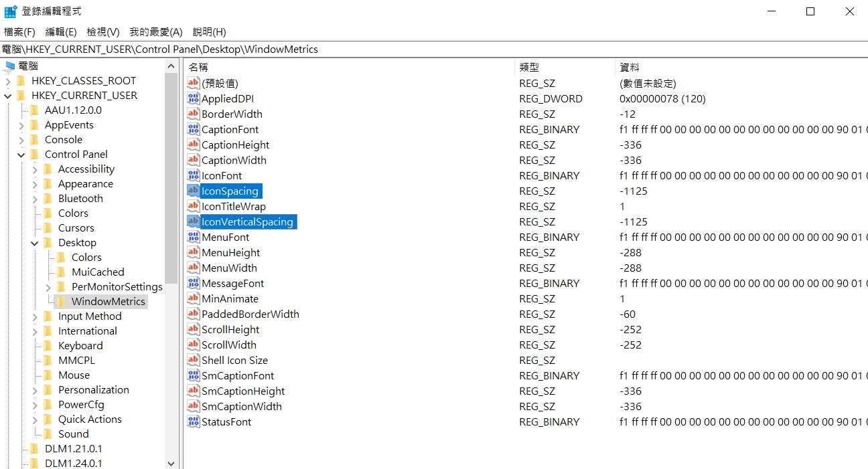This screenshot has height=469, width=868.
Task: Click the BorderWidth string value icon
Action: click(193, 114)
